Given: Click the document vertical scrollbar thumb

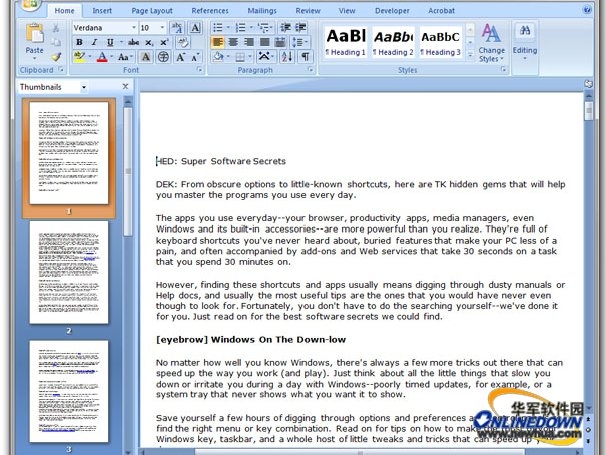Looking at the screenshot, I should 589,111.
